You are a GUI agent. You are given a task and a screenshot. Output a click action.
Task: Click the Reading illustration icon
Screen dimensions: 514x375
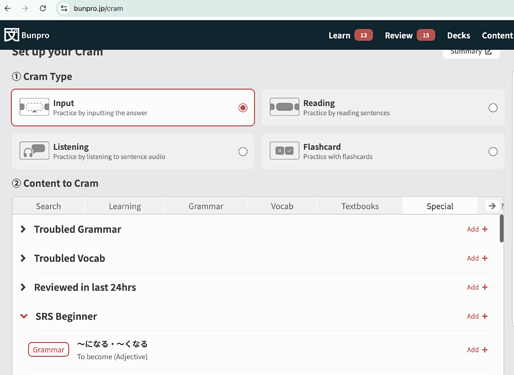point(284,107)
